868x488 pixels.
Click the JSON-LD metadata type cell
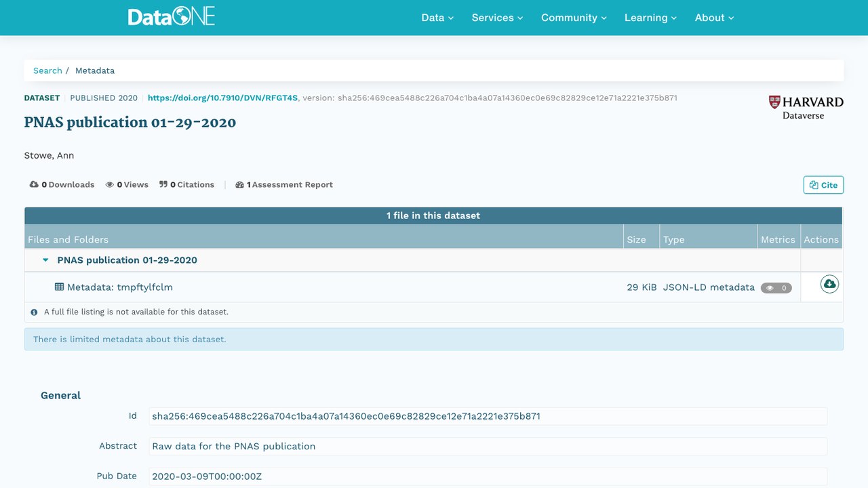709,287
